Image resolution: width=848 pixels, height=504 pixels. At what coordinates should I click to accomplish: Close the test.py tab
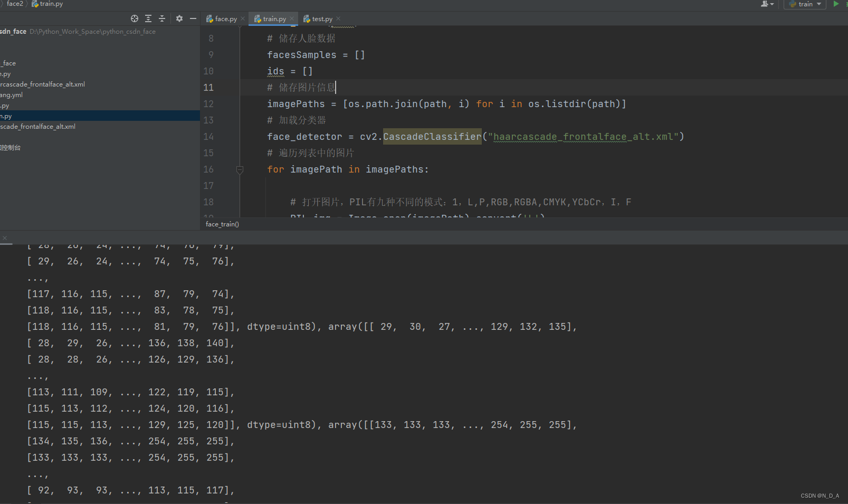338,19
